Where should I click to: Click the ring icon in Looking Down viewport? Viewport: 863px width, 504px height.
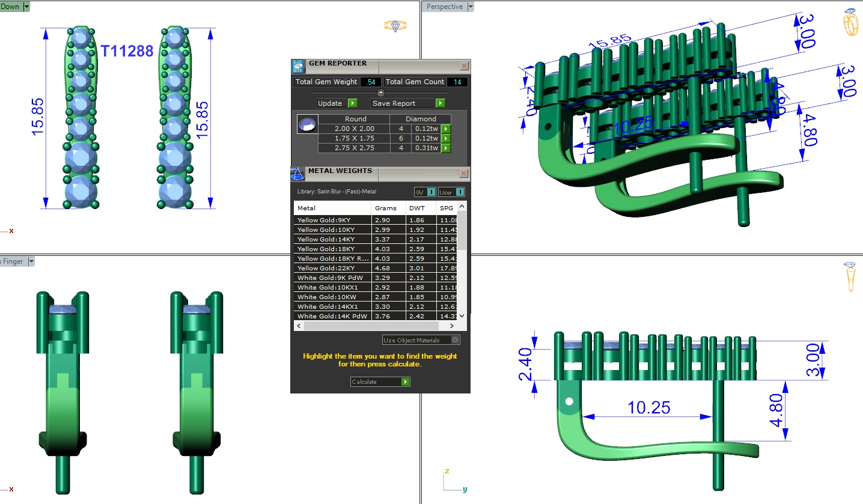click(395, 25)
